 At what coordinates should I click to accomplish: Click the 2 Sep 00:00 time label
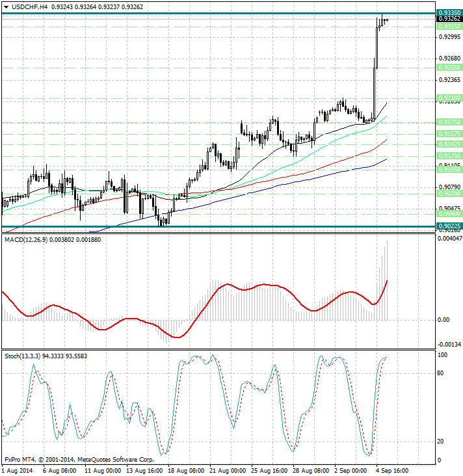[x=351, y=471]
